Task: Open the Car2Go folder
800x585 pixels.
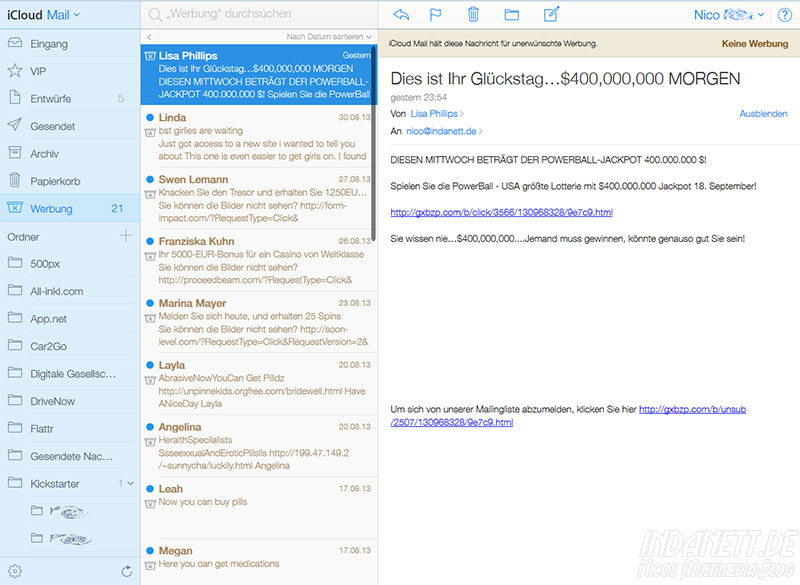Action: (x=70, y=346)
